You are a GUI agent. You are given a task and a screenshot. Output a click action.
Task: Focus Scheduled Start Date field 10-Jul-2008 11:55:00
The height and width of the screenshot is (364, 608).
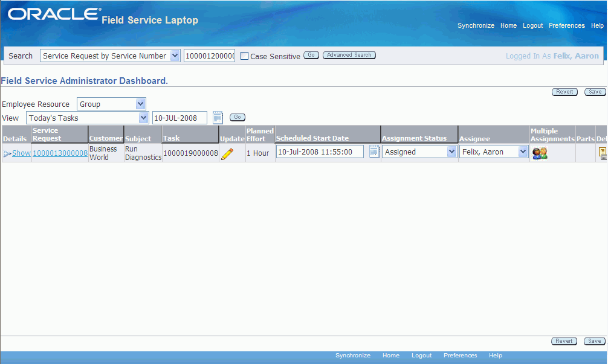coord(320,152)
